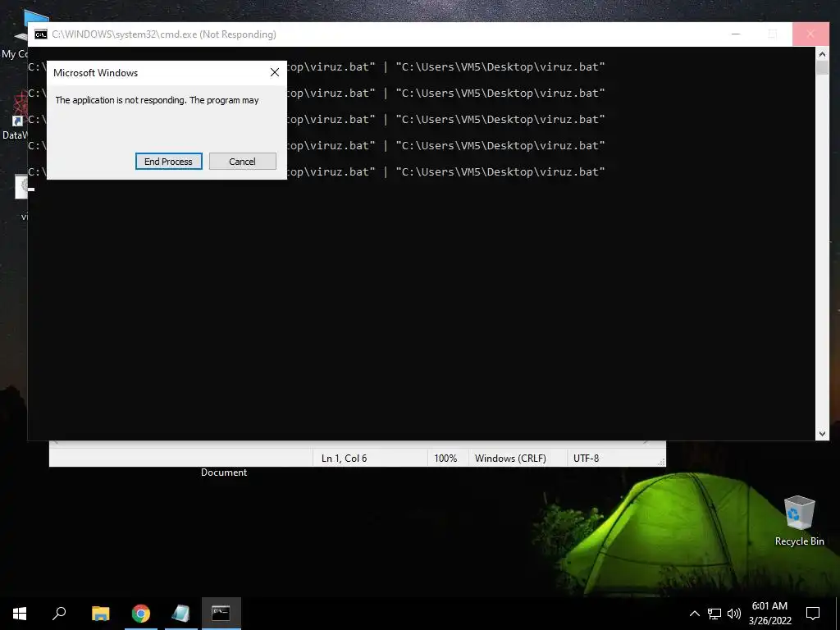Click the cmd.exe title bar icon

pos(41,34)
